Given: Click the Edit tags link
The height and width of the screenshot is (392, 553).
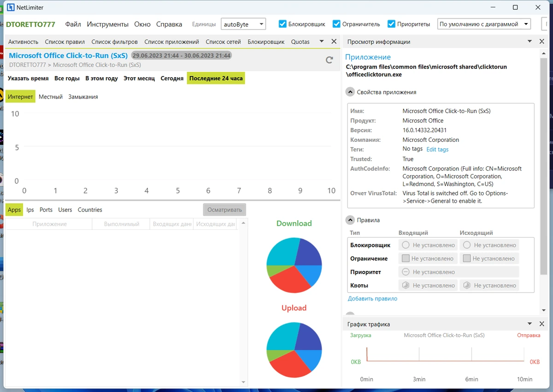Looking at the screenshot, I should click(x=437, y=149).
